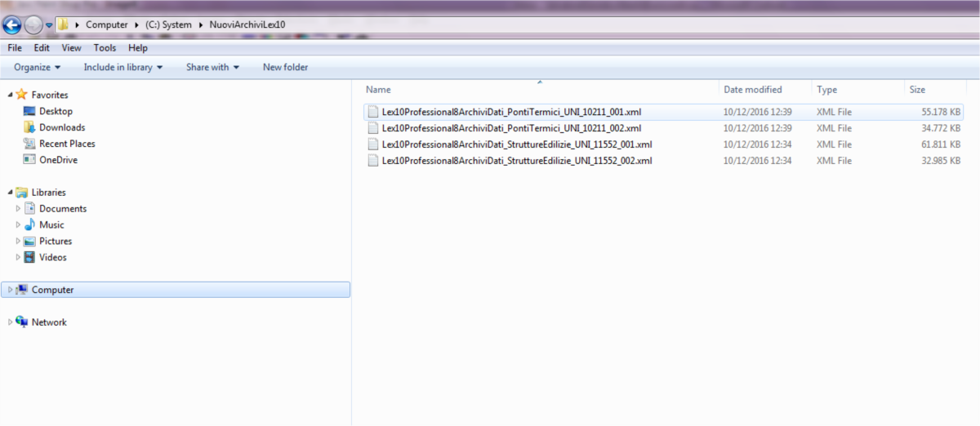Expand the Pictures library
980x426 pixels.
coord(19,242)
